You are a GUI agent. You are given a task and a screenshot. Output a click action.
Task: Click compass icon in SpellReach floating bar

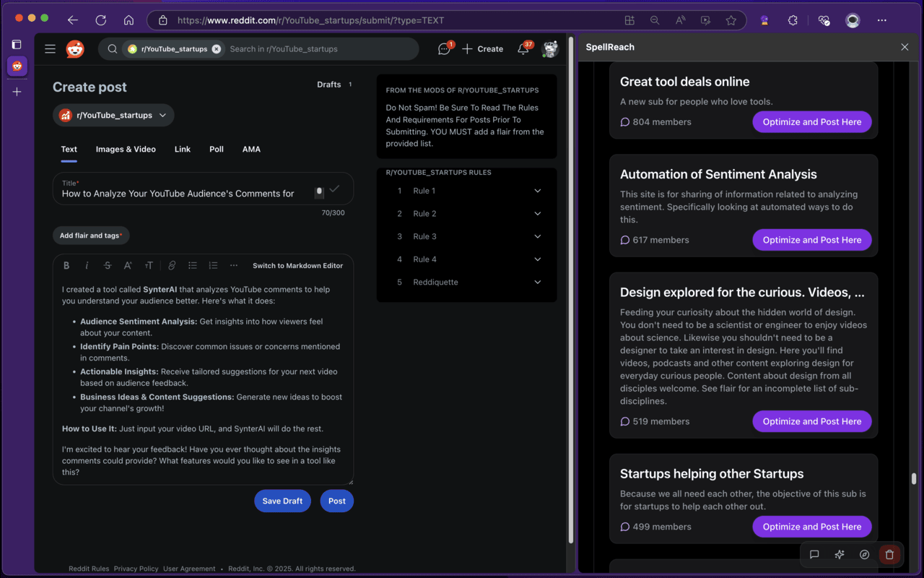[864, 554]
